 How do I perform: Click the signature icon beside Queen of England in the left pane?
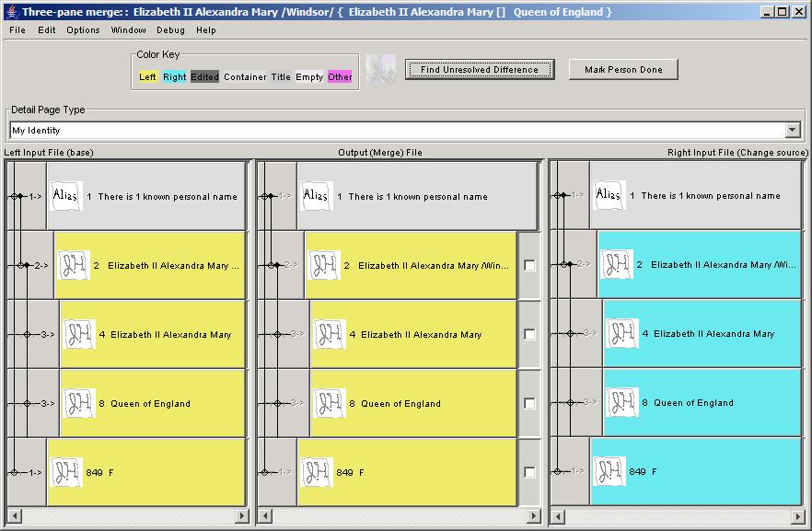[x=79, y=403]
